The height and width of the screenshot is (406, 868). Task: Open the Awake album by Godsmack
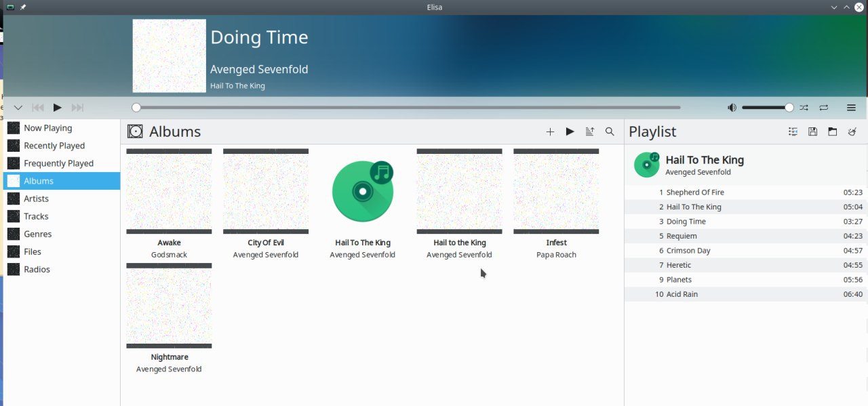point(169,191)
